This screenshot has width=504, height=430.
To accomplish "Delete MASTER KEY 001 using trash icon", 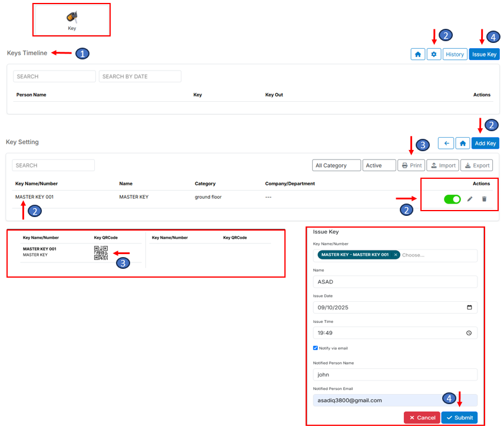I will pos(484,199).
